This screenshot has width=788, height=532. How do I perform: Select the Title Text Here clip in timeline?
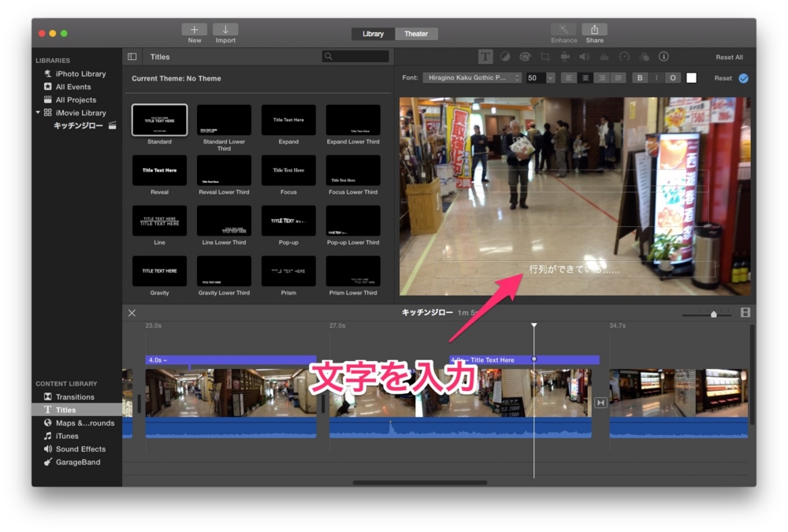coord(524,360)
